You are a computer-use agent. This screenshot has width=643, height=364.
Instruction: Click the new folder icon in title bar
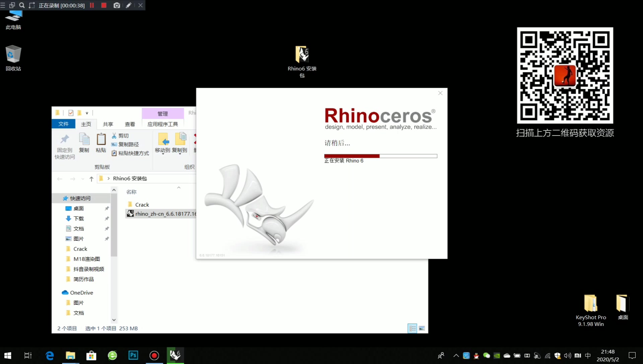point(79,113)
